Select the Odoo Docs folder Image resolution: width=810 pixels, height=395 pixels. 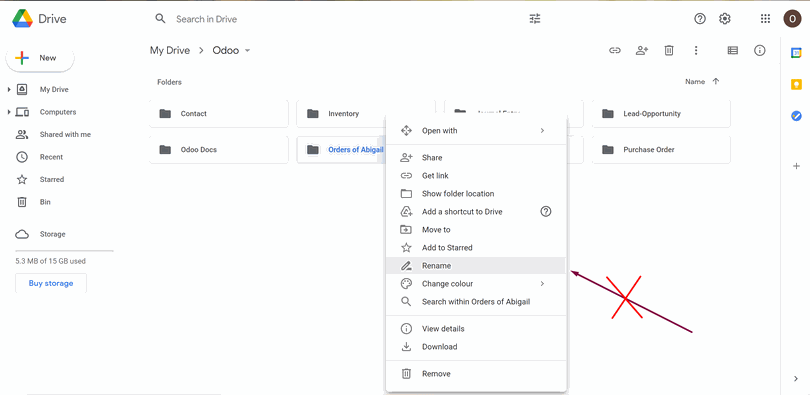coord(219,150)
